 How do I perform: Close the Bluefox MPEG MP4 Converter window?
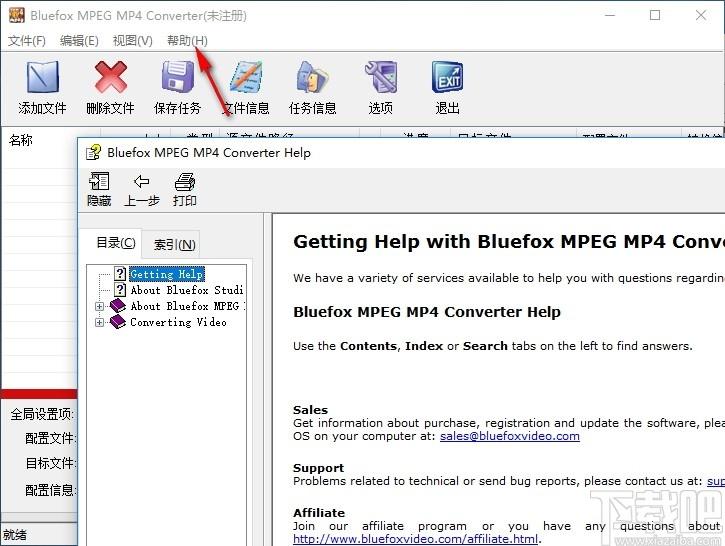[x=701, y=15]
